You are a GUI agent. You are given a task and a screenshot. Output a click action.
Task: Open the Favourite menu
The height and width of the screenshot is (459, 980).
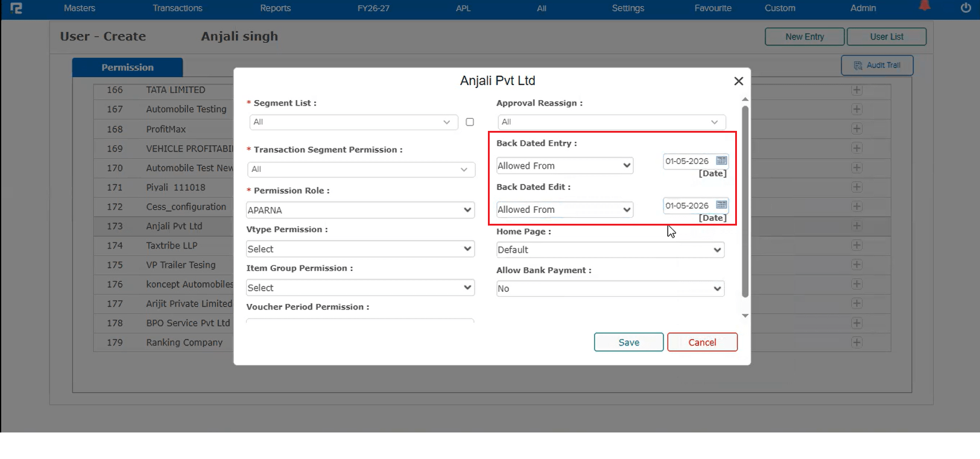[x=713, y=8]
